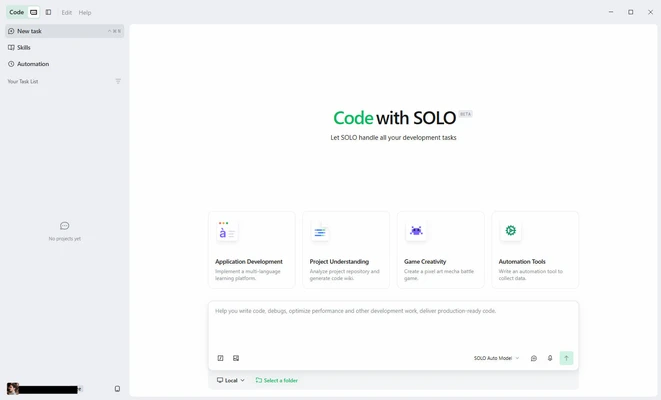Open the Automation Tools card
Image resolution: width=661 pixels, height=400 pixels.
click(x=535, y=250)
